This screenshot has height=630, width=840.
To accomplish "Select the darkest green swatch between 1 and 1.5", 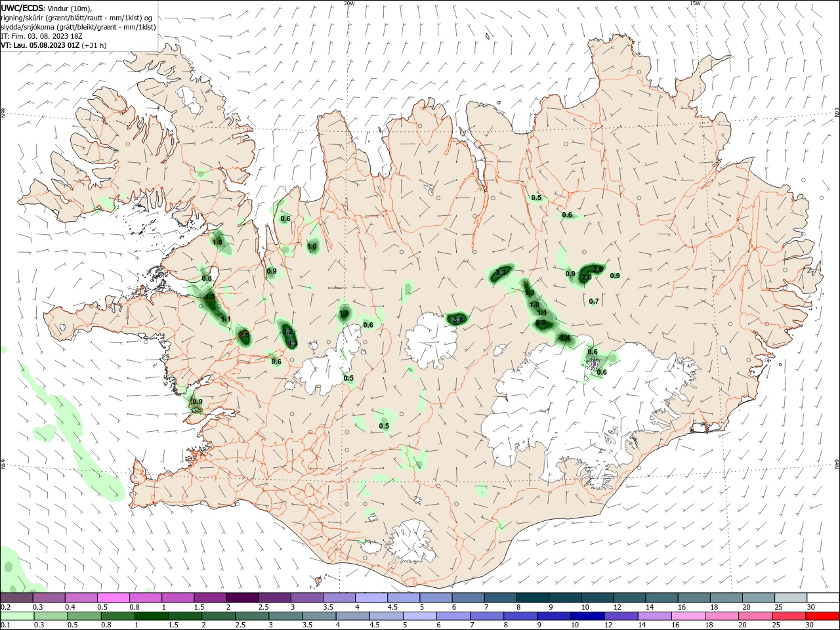I will pyautogui.click(x=152, y=616).
